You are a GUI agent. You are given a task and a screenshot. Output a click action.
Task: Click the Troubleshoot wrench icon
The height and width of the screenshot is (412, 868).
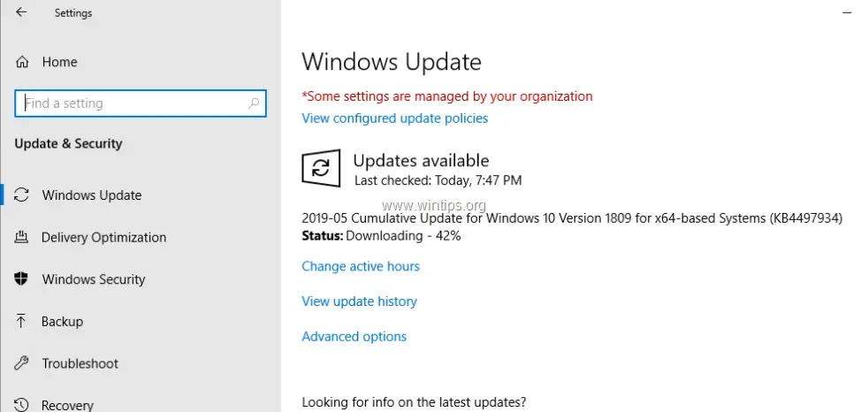tap(21, 363)
